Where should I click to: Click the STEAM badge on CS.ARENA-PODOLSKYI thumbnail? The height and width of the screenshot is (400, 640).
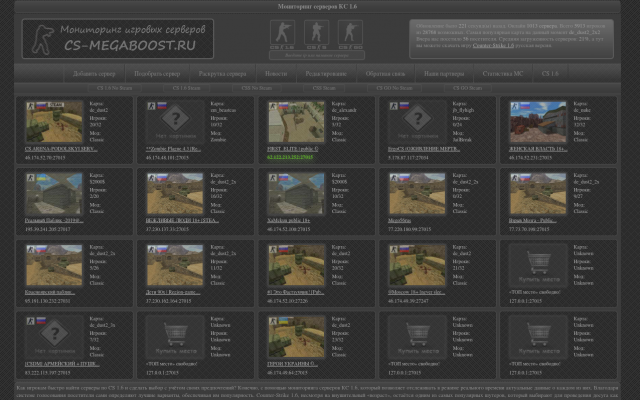click(x=56, y=105)
